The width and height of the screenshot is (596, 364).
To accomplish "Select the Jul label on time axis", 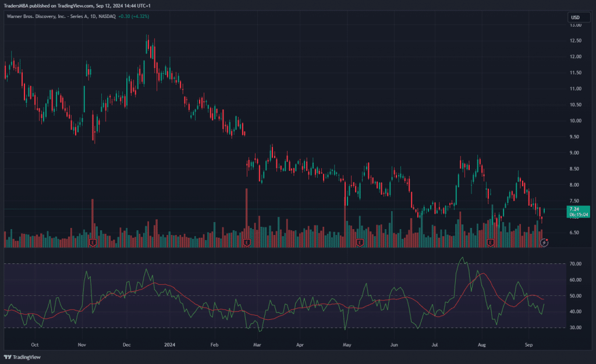I will [x=435, y=344].
